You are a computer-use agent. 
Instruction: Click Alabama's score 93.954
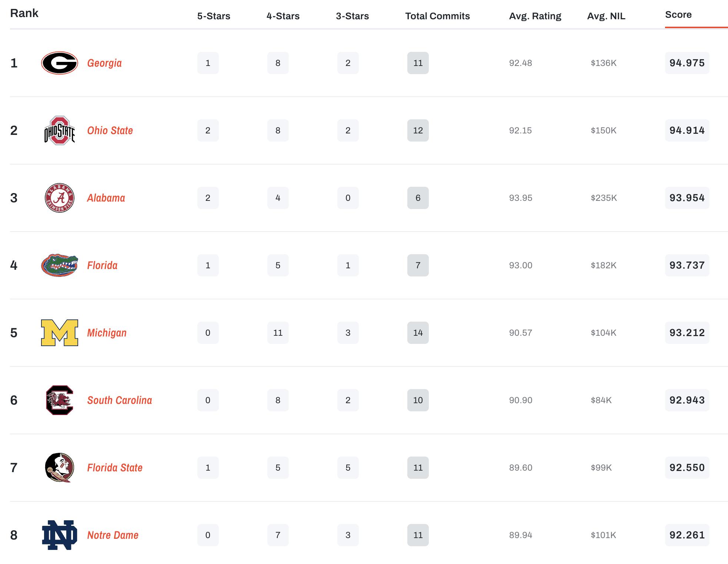687,198
